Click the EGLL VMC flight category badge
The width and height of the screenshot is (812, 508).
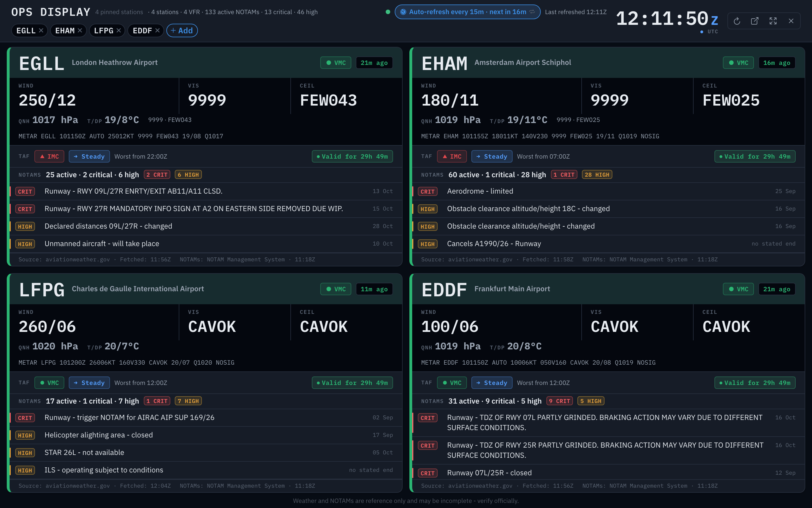click(336, 63)
